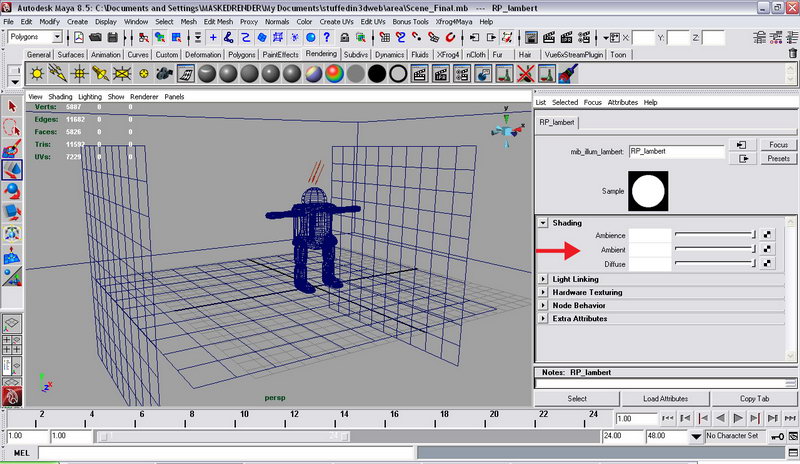Select the arrow Select tool in toolbox

(x=12, y=105)
